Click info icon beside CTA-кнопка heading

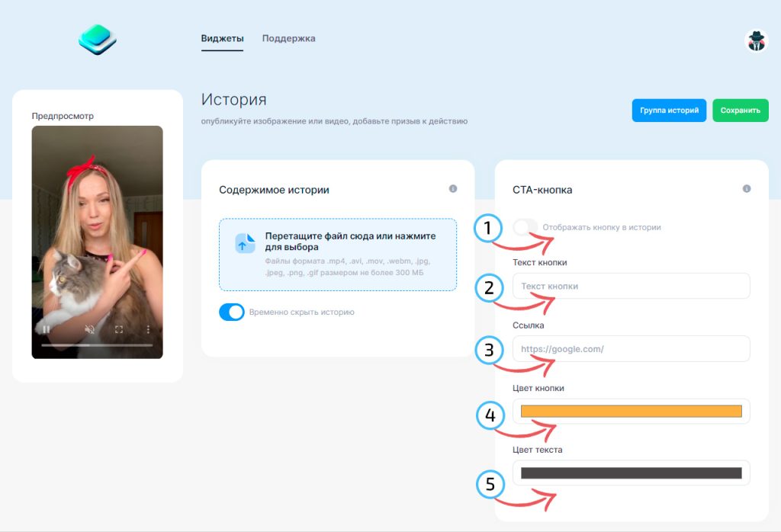[x=746, y=188]
